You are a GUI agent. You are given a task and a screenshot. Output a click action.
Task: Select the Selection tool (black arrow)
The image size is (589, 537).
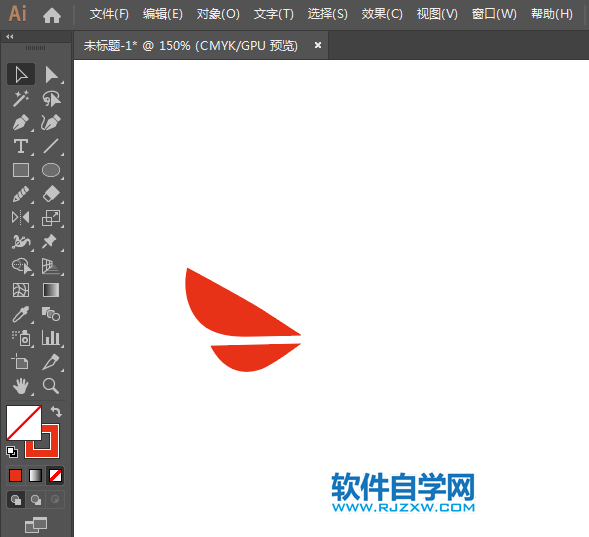click(21, 74)
